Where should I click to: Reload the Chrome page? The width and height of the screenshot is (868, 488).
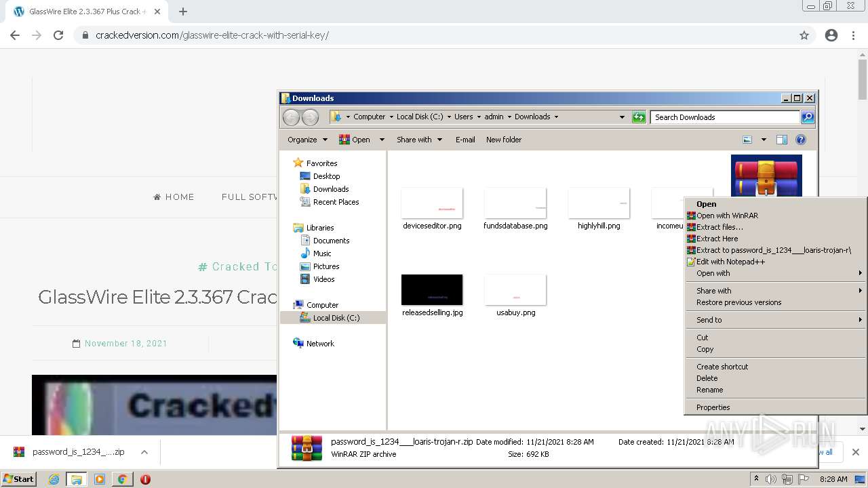(x=58, y=35)
